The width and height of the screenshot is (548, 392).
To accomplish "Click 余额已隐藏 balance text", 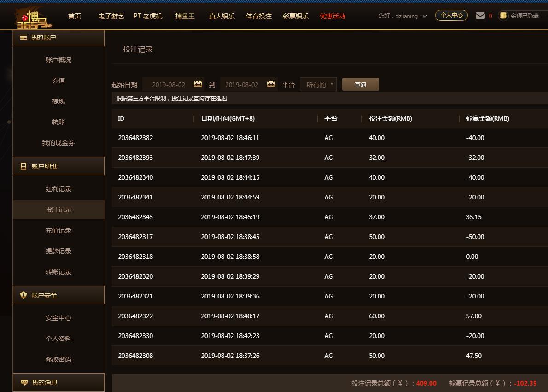I will [x=525, y=16].
